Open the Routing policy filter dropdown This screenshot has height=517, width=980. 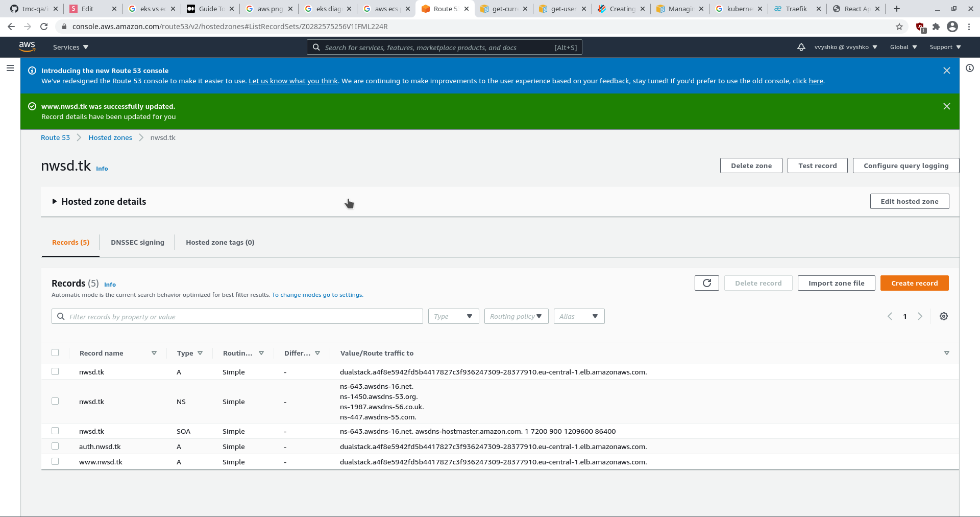pos(517,316)
